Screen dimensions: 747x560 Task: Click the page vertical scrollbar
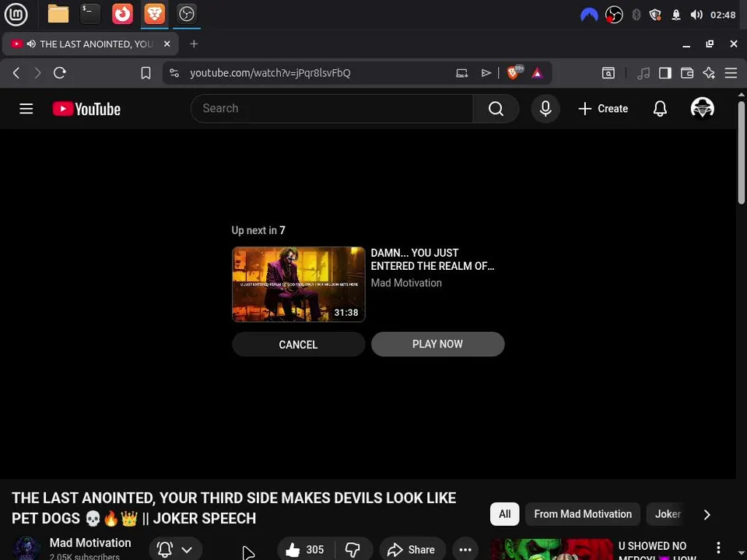[742, 152]
